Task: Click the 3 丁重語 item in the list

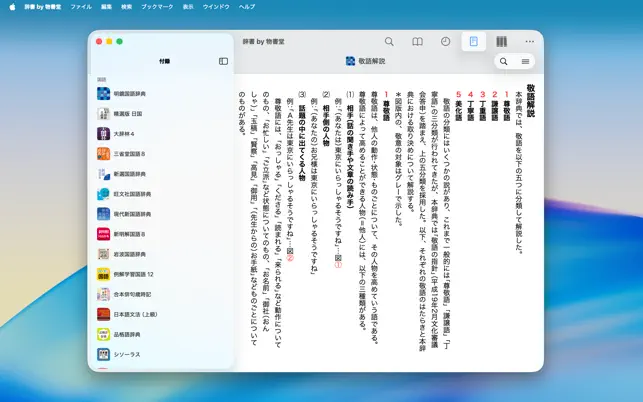Action: (483, 106)
